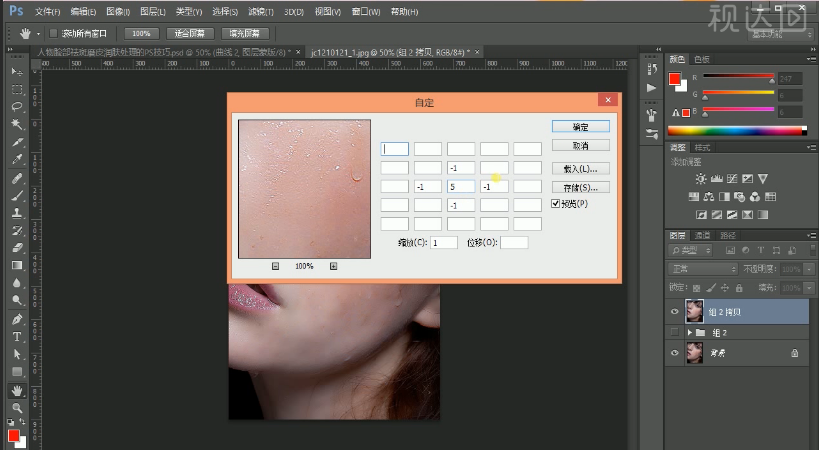
Task: Add a Levels adjustment
Action: (x=717, y=179)
